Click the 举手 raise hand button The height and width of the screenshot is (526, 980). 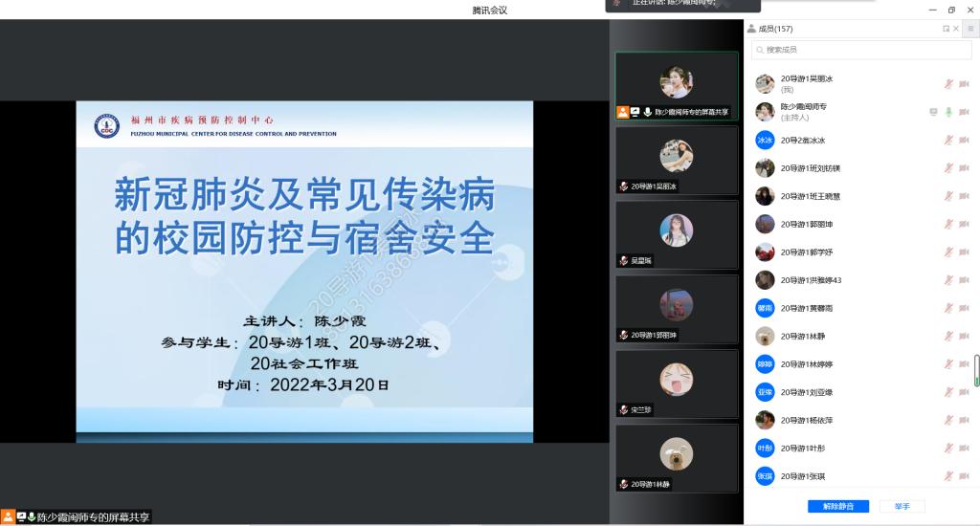coord(902,506)
